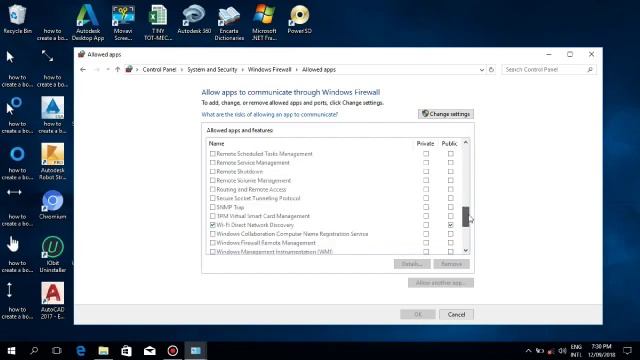The image size is (640, 360).
Task: Select Windows Collaboration Computer Name Registration Service row
Action: coord(334,234)
